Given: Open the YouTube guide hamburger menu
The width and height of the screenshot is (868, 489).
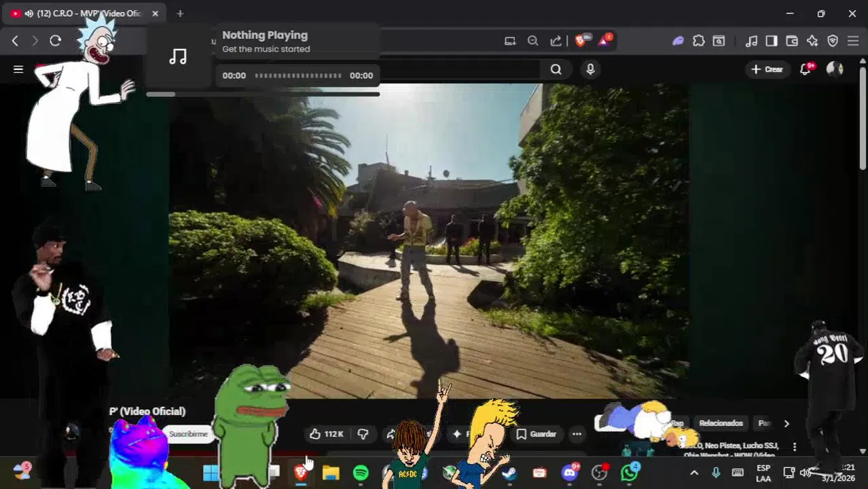Looking at the screenshot, I should click(x=18, y=69).
